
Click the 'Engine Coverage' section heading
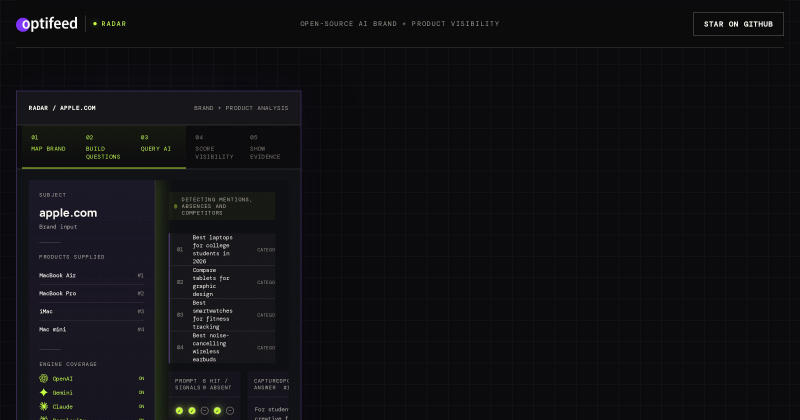(68, 364)
